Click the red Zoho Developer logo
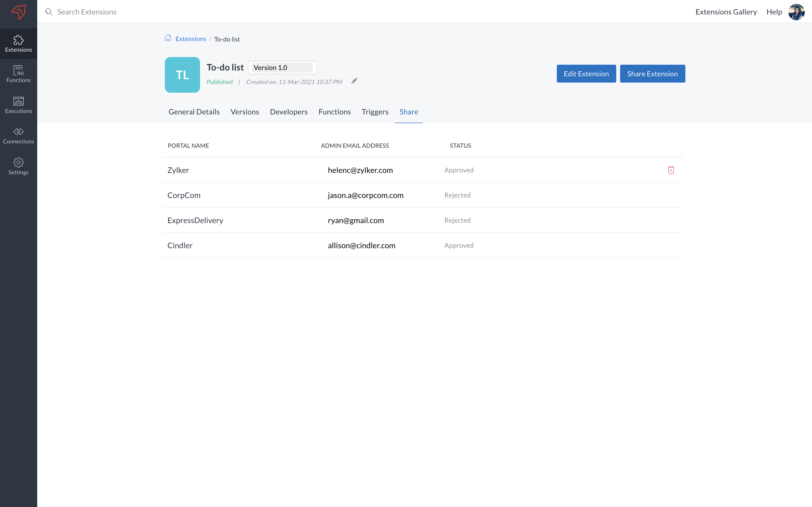 tap(18, 12)
